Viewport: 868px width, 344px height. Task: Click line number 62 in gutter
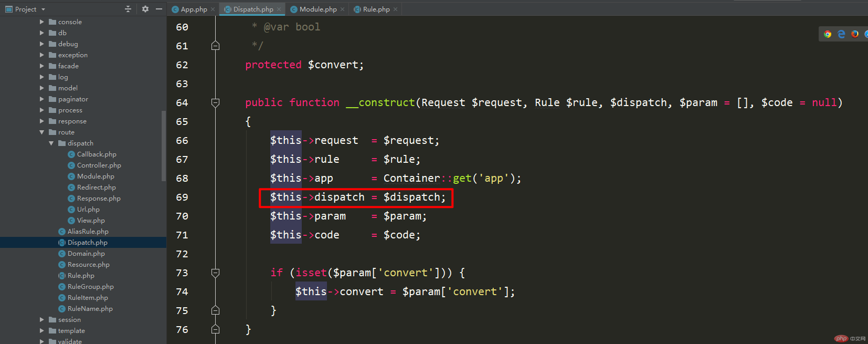[x=182, y=65]
